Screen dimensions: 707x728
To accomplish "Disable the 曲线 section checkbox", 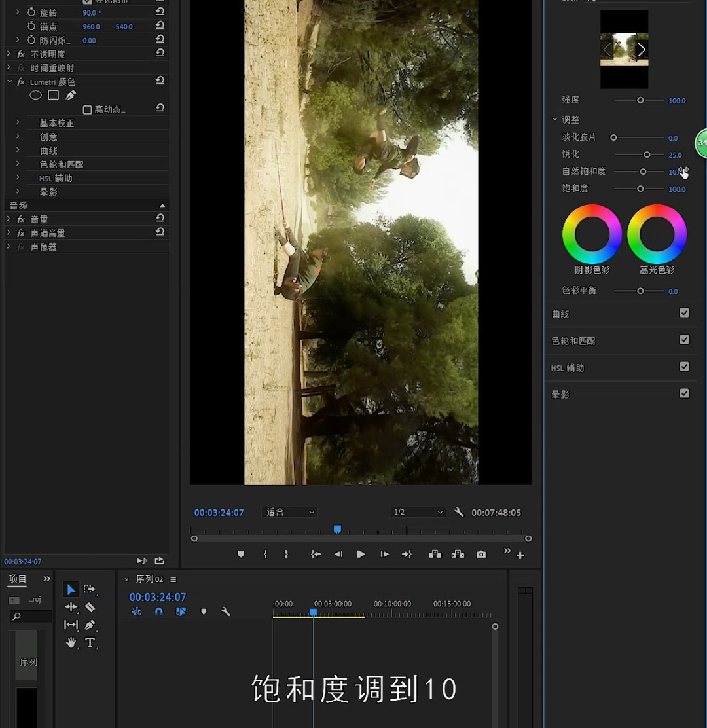I will click(685, 313).
